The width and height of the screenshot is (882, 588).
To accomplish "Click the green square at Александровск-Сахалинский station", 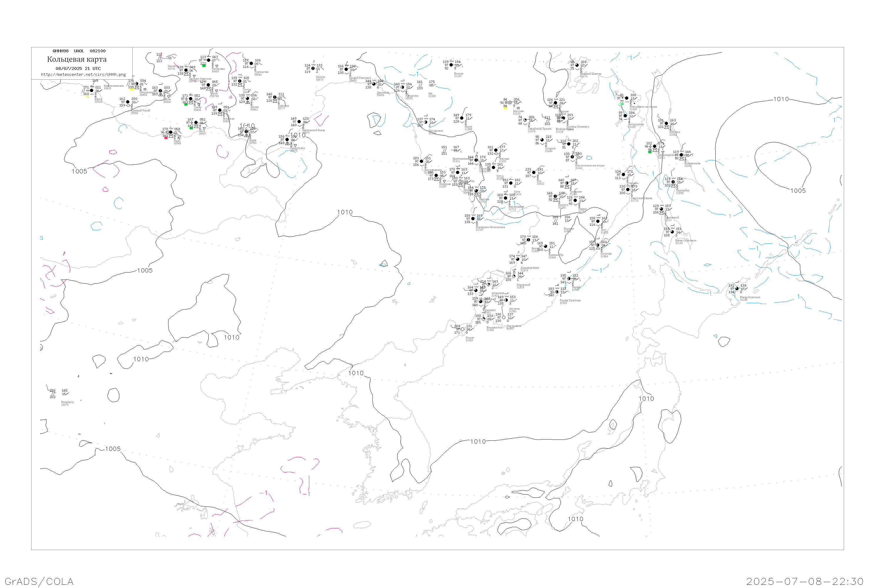I will [x=650, y=152].
